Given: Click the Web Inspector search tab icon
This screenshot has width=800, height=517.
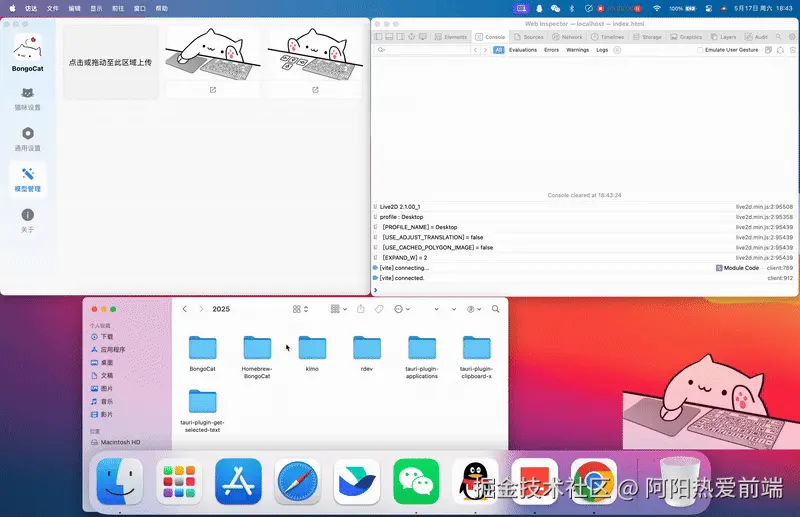Looking at the screenshot, I should [x=778, y=37].
